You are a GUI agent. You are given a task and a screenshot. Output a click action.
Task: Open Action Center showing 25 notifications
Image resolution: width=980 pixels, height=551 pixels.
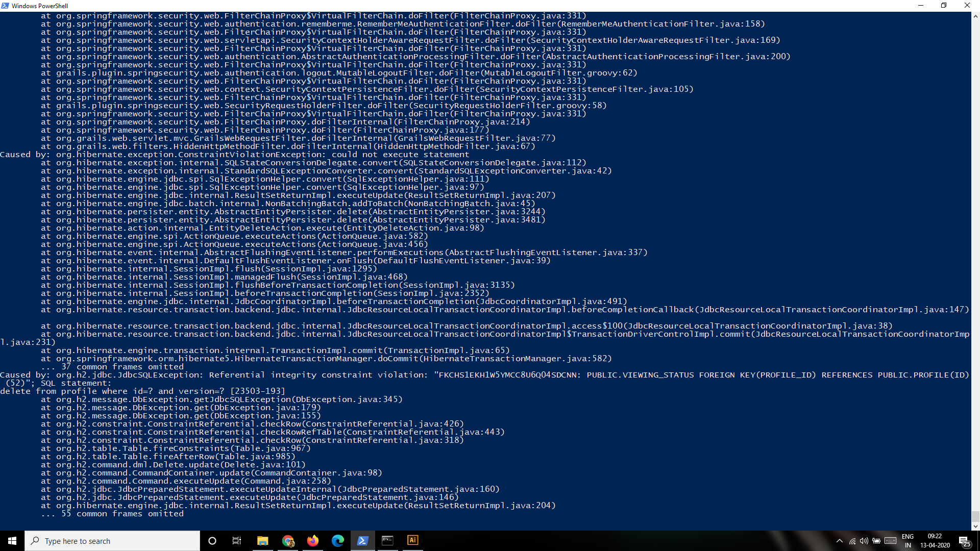[x=964, y=541]
